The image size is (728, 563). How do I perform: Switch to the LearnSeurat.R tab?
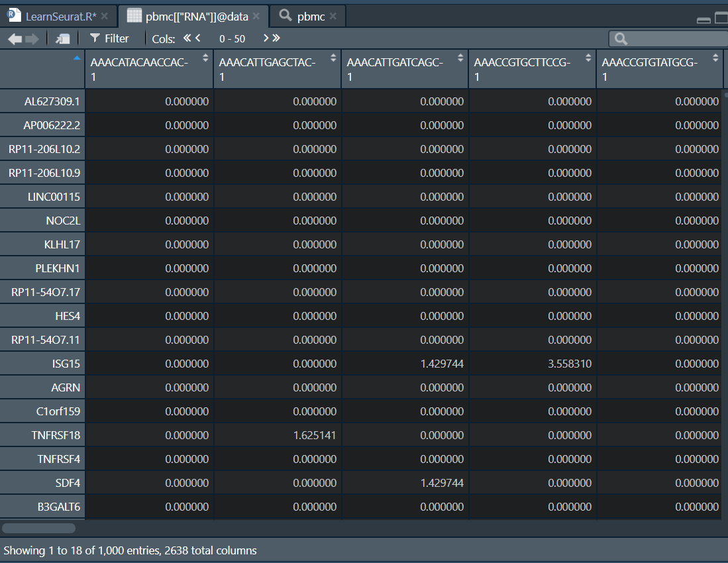61,17
